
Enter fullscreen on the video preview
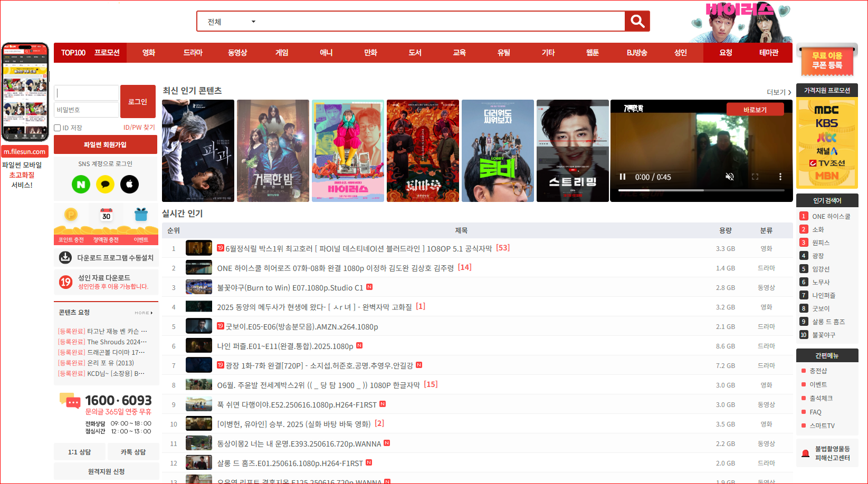755,177
